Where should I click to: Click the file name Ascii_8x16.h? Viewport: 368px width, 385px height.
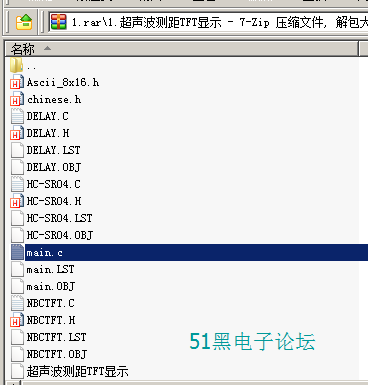pos(63,82)
